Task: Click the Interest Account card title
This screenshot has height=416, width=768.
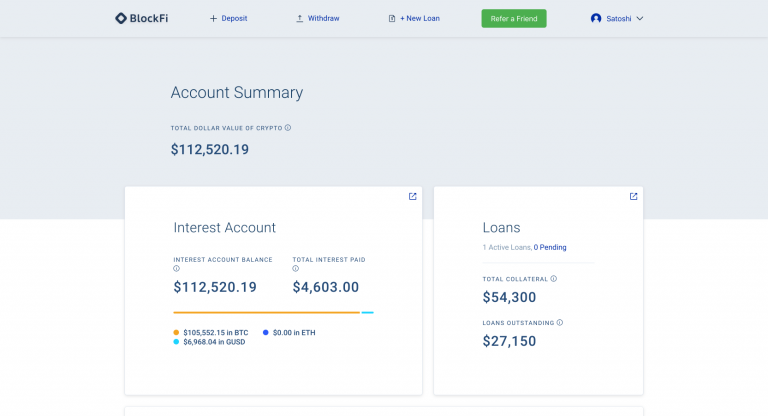Action: (x=224, y=228)
